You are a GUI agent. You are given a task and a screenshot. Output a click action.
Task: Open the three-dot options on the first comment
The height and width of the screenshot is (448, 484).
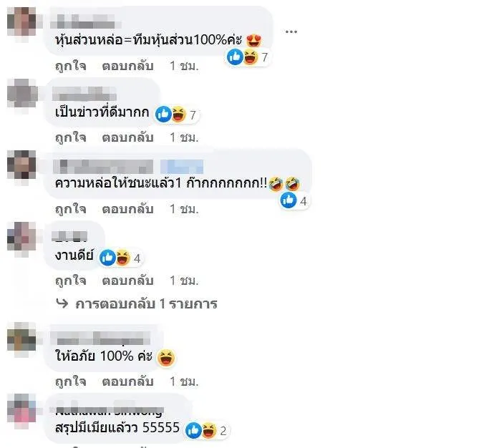[291, 31]
